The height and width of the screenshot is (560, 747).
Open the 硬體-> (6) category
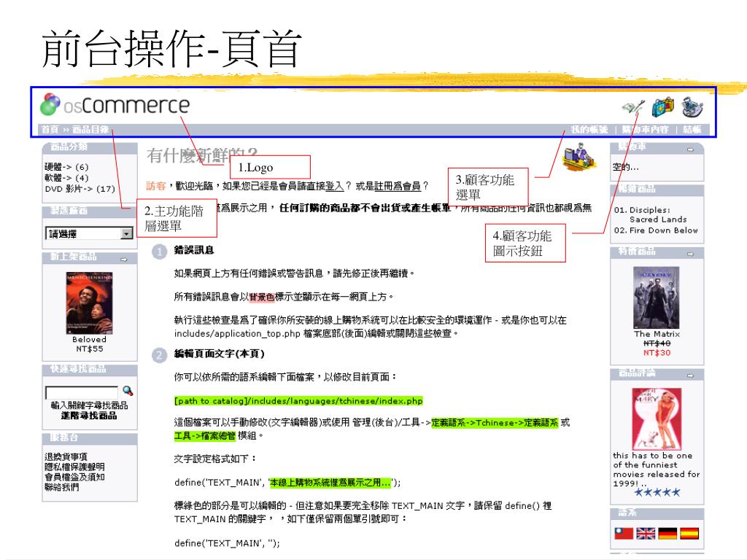point(66,167)
